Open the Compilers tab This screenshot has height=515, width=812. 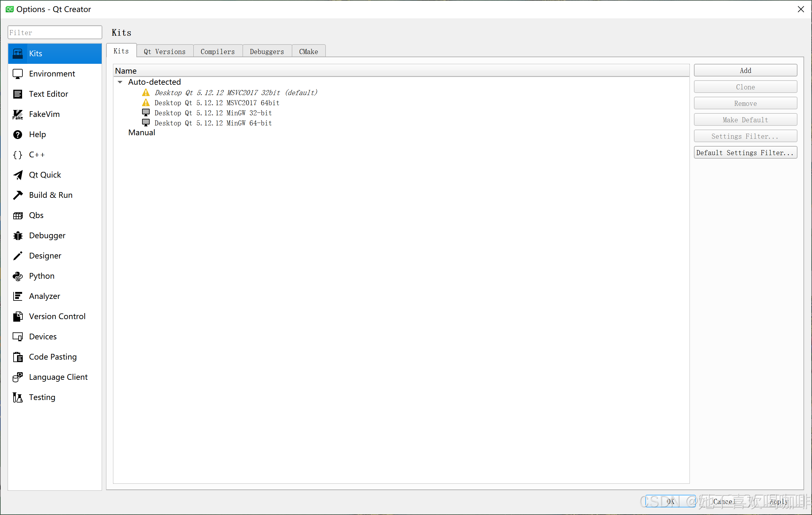pos(218,51)
